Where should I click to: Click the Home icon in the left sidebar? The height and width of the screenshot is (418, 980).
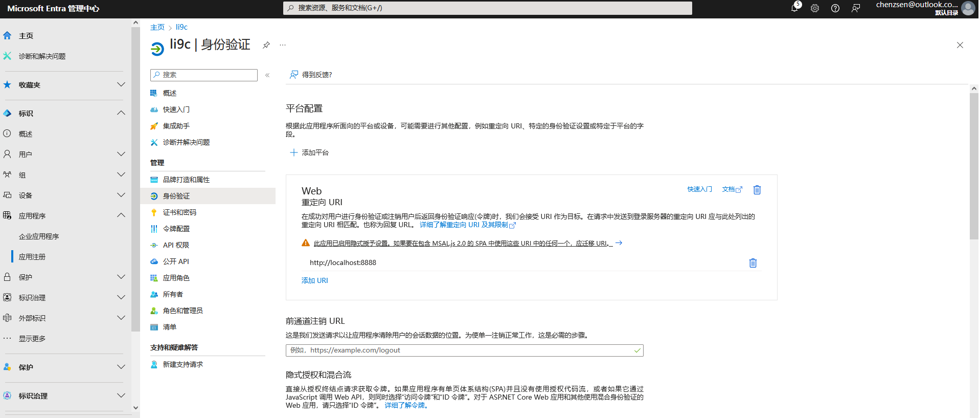tap(7, 36)
